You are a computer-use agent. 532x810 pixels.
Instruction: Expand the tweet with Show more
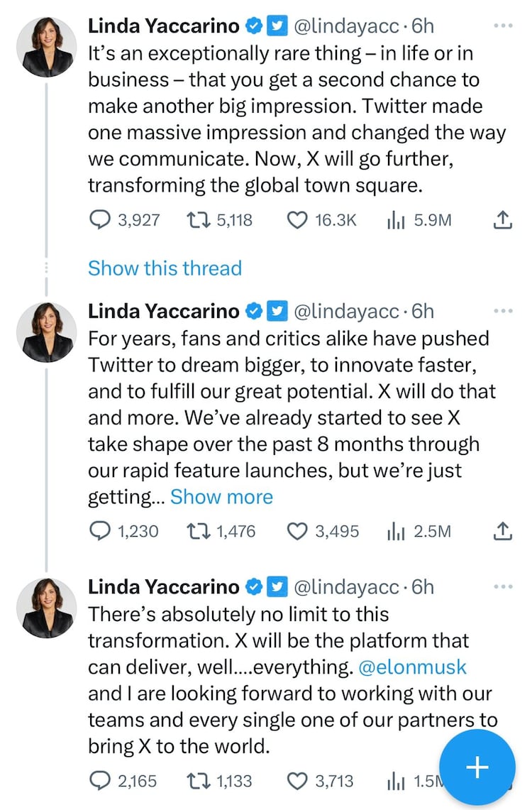pyautogui.click(x=221, y=497)
